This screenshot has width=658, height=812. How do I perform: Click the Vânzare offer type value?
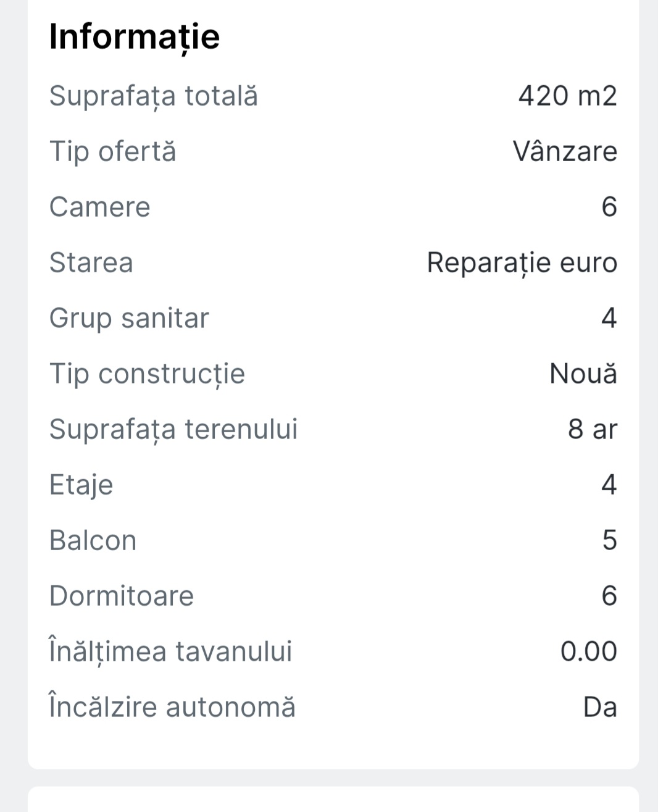click(565, 152)
